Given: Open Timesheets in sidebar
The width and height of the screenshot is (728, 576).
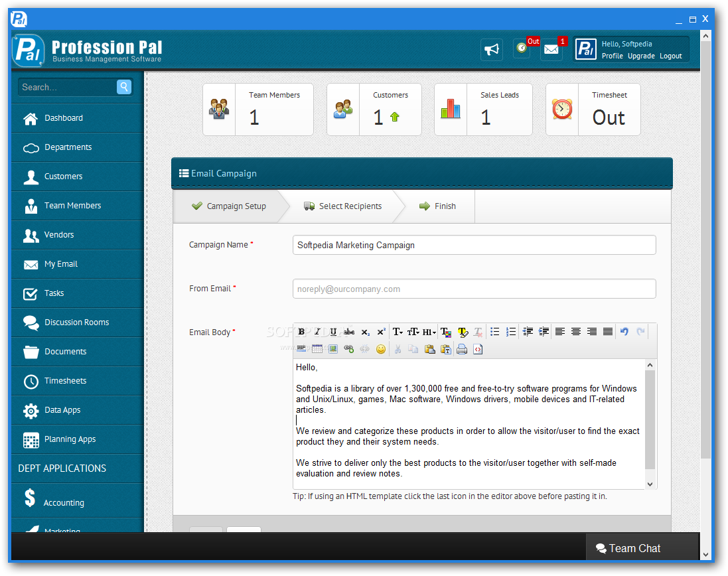Looking at the screenshot, I should [77, 382].
